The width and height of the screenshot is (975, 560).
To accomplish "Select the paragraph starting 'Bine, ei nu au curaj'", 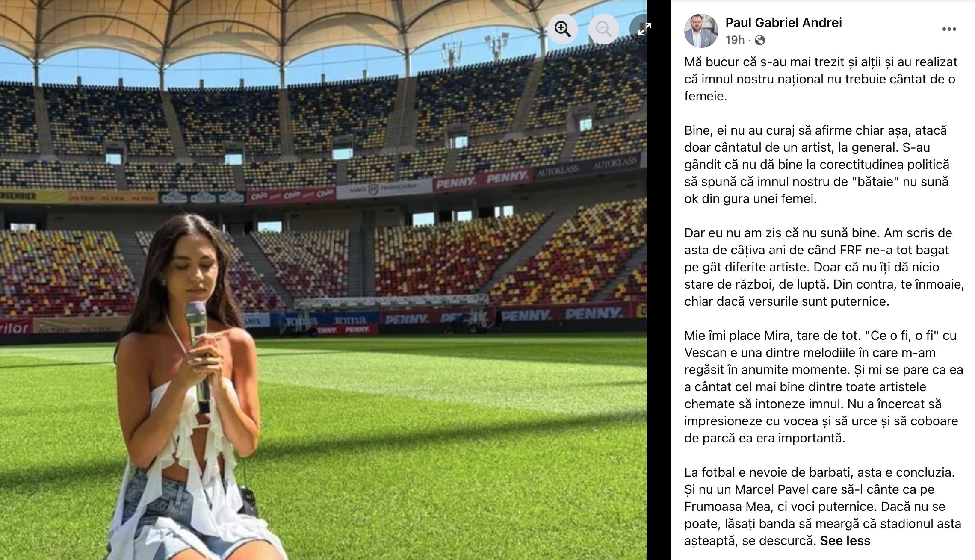I will coord(817,165).
